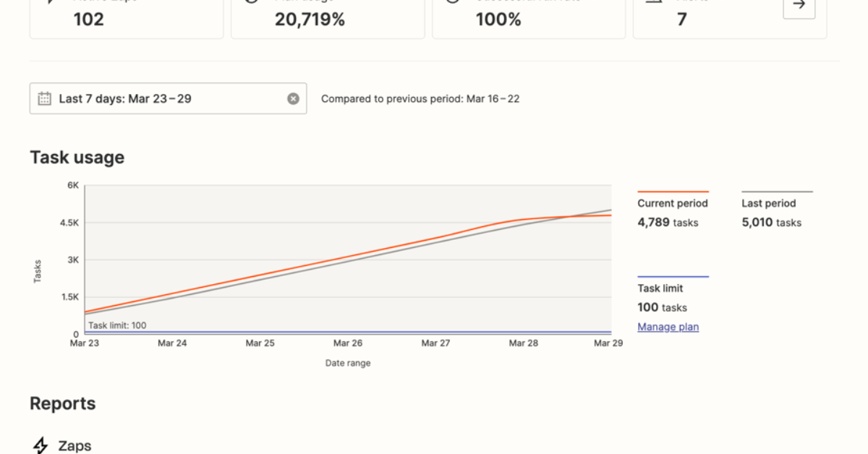Click the blue Task limit legend line
The height and width of the screenshot is (454, 868).
tap(673, 277)
